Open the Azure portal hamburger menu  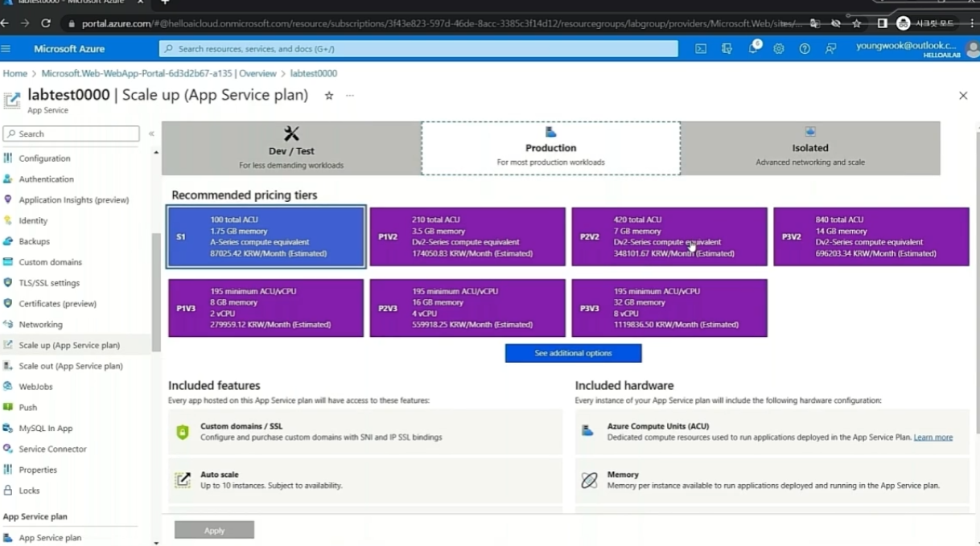click(6, 49)
